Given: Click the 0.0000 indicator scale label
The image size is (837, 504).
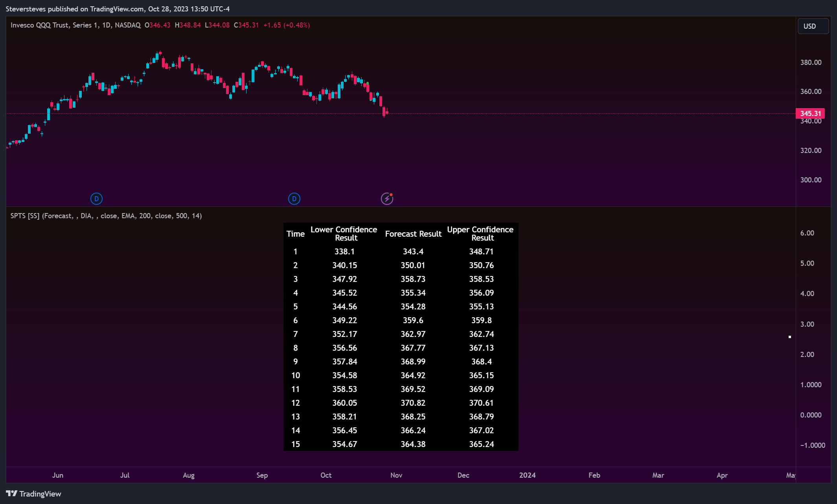Looking at the screenshot, I should click(x=811, y=415).
